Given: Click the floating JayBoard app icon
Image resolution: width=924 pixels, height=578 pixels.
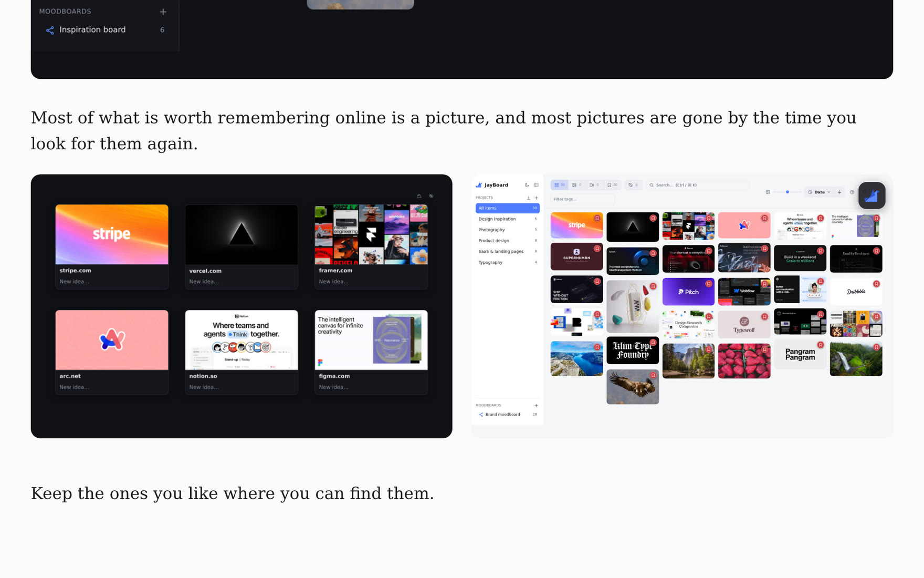Looking at the screenshot, I should tap(871, 195).
